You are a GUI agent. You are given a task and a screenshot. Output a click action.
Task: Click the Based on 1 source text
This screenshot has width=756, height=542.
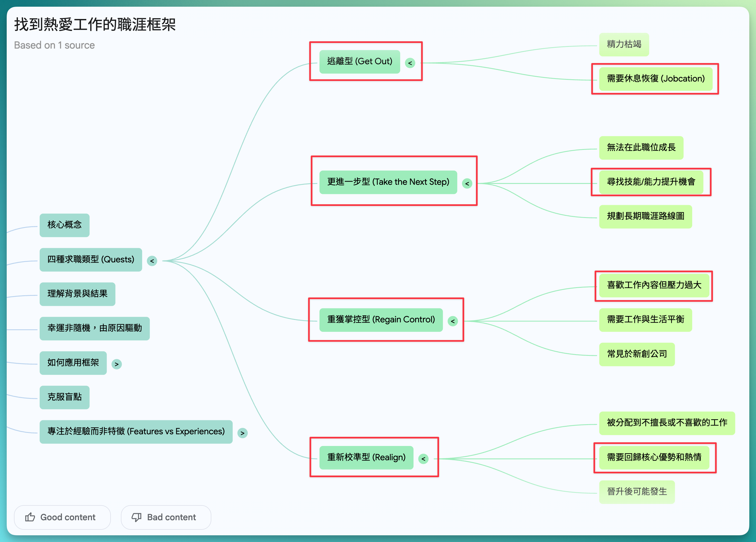[54, 45]
